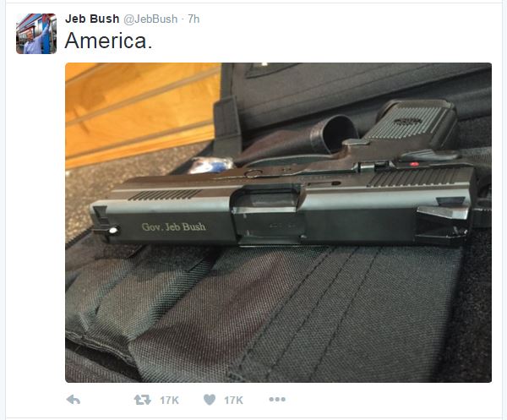This screenshot has width=507, height=420.
Task: Click the Gov. Jeb Bush engraving in photo
Action: tap(173, 226)
